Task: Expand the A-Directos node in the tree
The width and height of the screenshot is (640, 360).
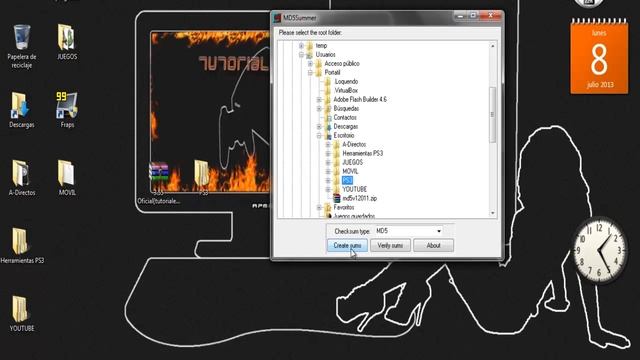Action: [x=328, y=144]
